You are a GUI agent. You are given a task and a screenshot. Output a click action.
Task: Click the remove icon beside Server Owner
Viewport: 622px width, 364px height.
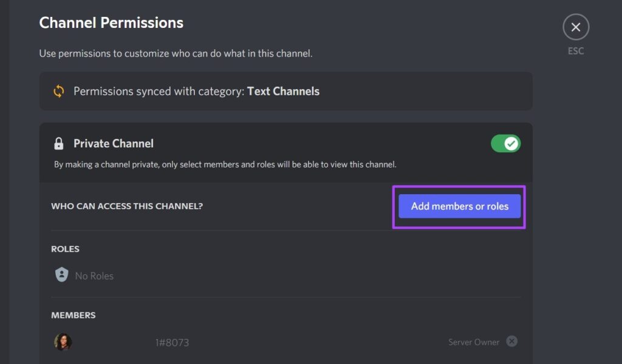[512, 342]
